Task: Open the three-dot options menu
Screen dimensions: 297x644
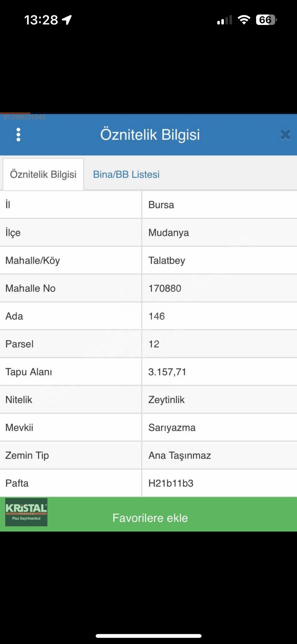Action: pos(19,135)
